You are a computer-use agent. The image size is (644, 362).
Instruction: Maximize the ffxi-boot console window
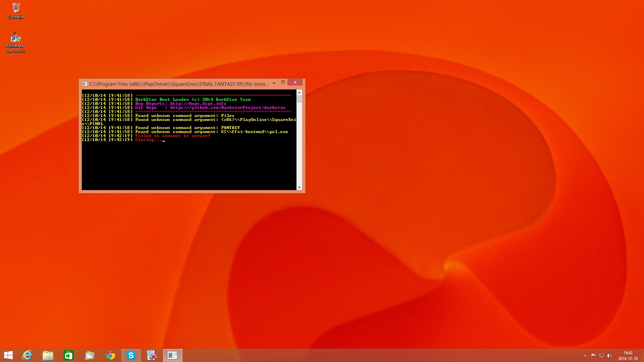pyautogui.click(x=283, y=82)
